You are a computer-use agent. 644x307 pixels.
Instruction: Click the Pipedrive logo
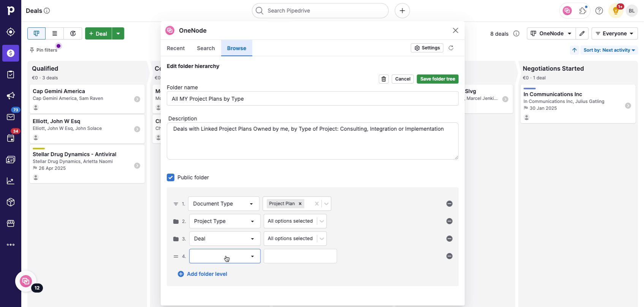pos(11,11)
